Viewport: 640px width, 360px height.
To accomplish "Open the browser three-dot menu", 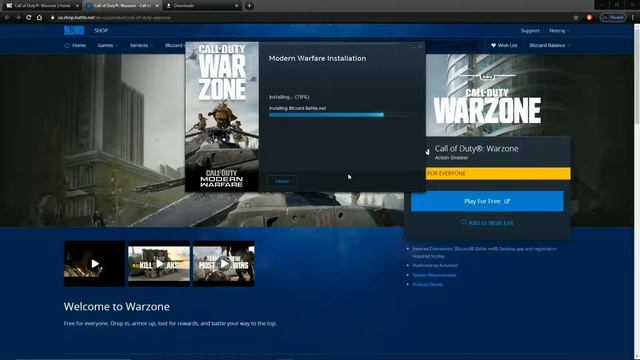I will pos(633,18).
